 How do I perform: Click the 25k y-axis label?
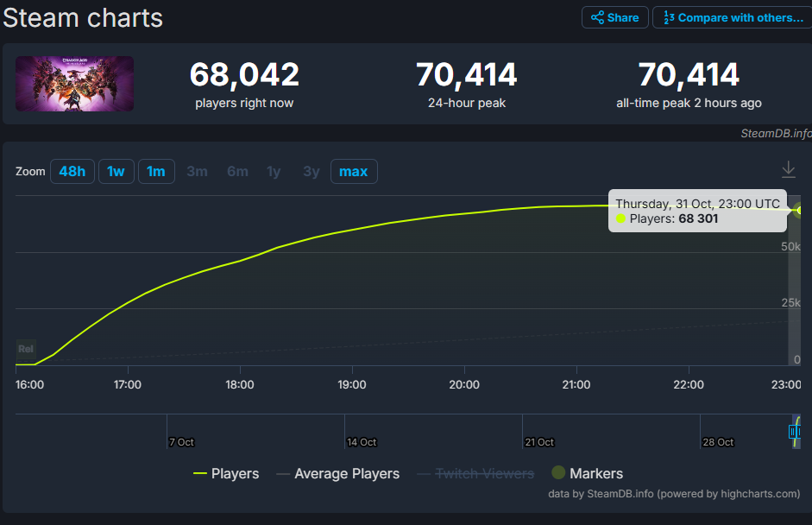point(790,303)
